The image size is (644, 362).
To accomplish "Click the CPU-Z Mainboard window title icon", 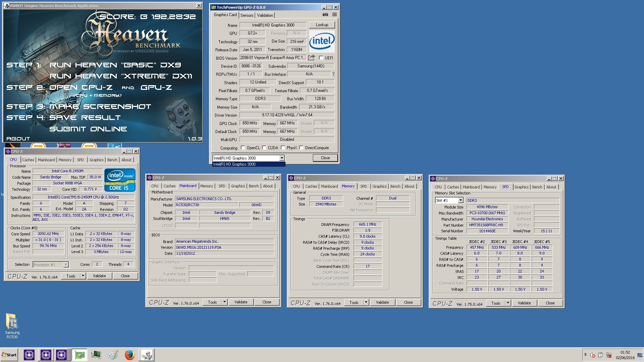I will point(150,178).
